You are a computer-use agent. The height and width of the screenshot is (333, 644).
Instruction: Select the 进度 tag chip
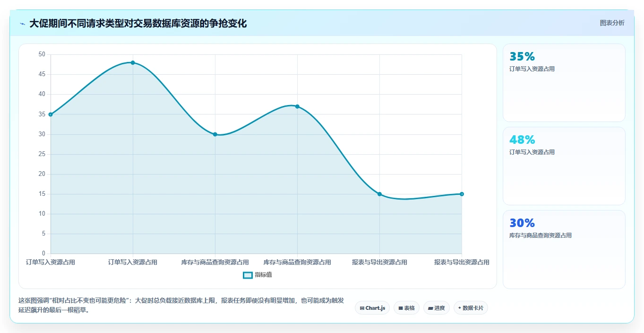click(437, 308)
